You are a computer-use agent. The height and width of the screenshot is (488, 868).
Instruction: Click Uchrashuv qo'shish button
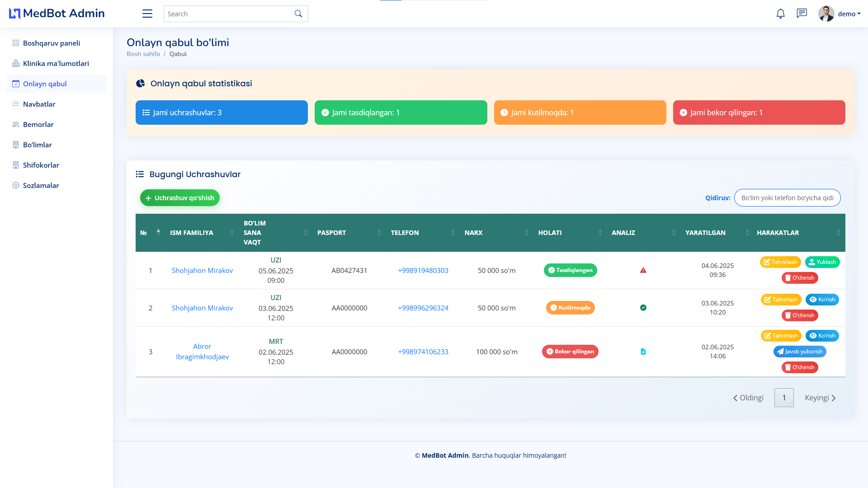180,198
